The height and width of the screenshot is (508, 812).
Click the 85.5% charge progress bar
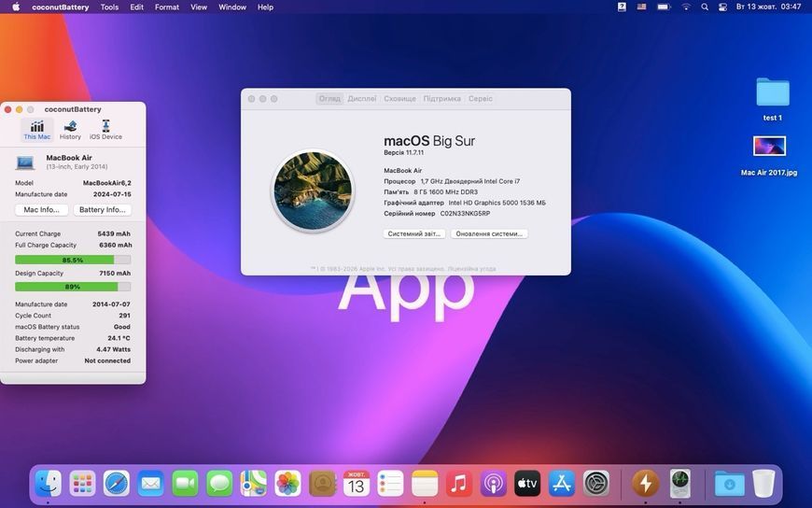tap(73, 260)
